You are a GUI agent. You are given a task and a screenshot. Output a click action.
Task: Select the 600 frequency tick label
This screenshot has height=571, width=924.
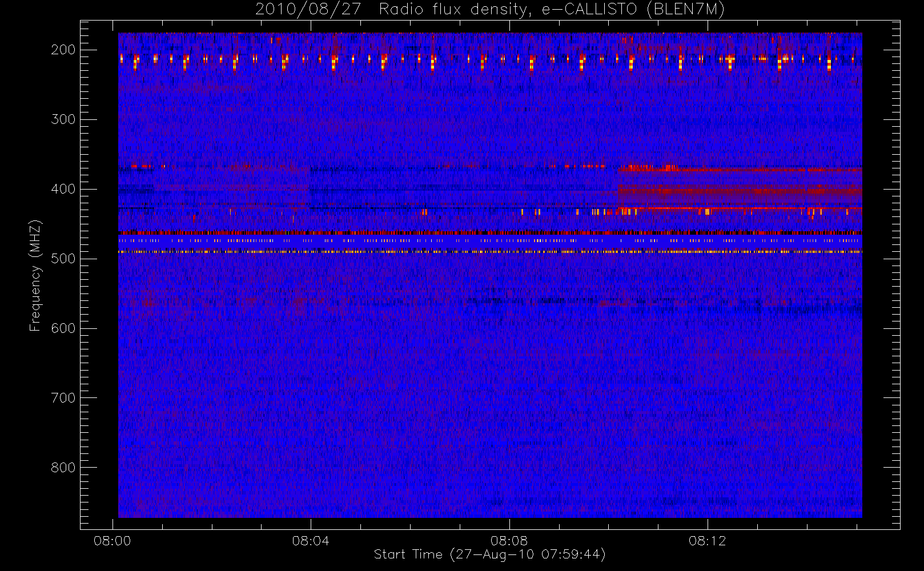(x=63, y=328)
